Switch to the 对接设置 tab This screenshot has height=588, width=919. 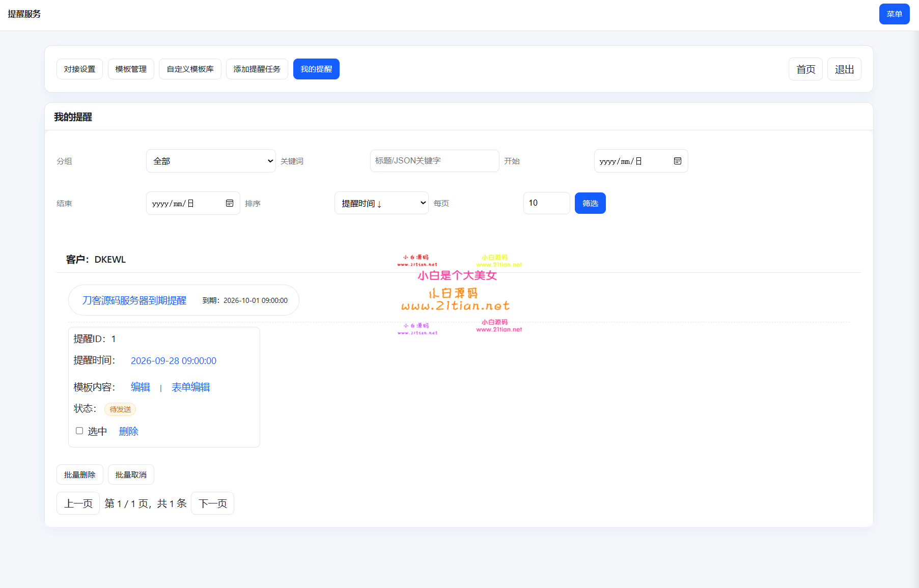point(79,69)
